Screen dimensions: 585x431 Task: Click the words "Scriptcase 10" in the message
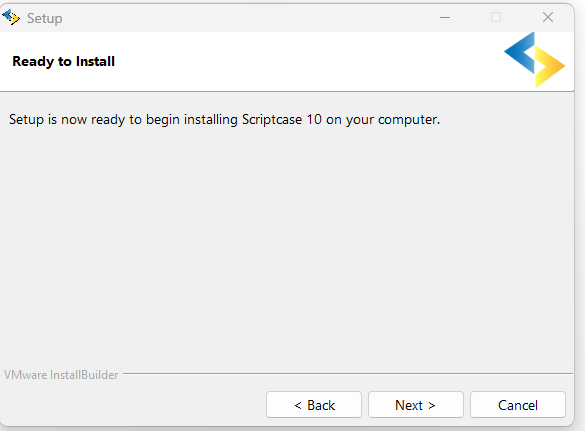point(282,119)
